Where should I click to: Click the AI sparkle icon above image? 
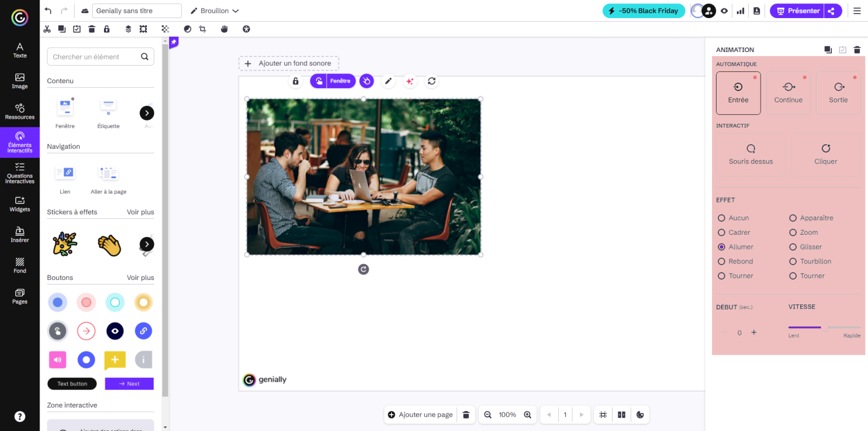410,81
